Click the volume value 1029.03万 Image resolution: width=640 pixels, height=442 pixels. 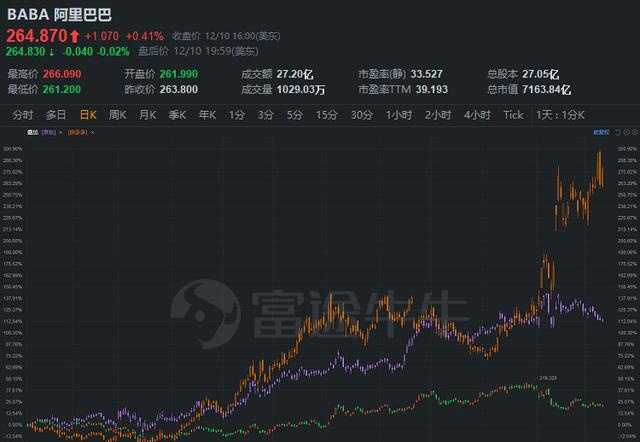pyautogui.click(x=301, y=89)
